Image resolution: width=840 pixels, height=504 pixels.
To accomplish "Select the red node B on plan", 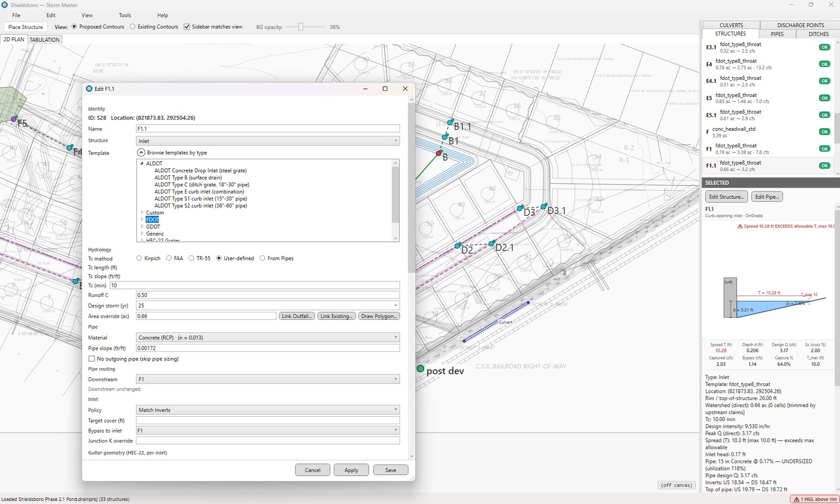I will (x=439, y=153).
